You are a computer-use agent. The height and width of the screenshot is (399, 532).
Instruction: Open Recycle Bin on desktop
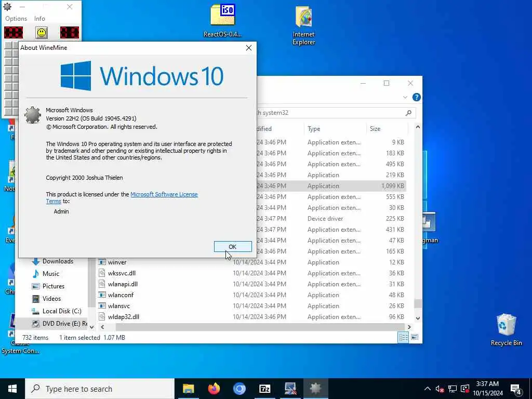pos(506,329)
